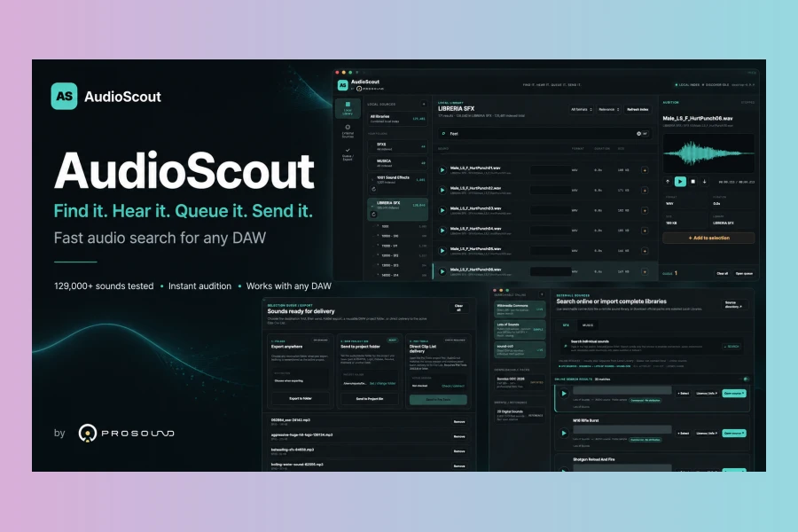Click Refresh index button
The width and height of the screenshot is (798, 532).
(x=638, y=109)
